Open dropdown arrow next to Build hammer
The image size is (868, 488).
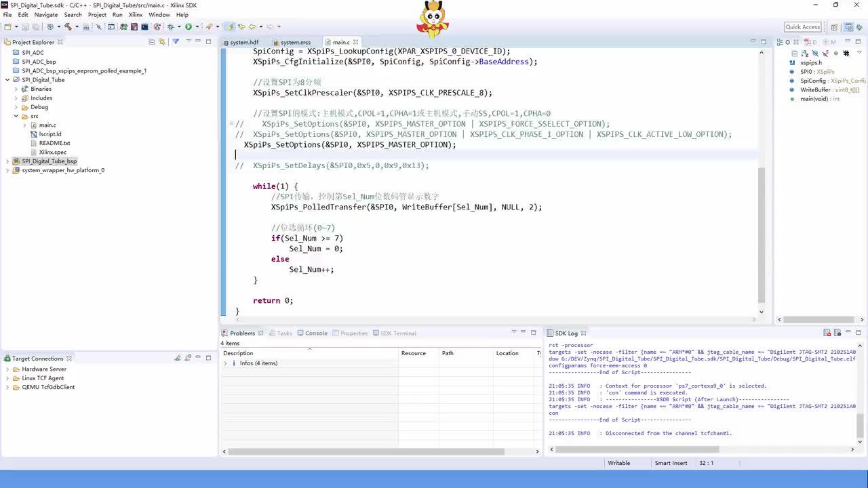click(x=77, y=27)
